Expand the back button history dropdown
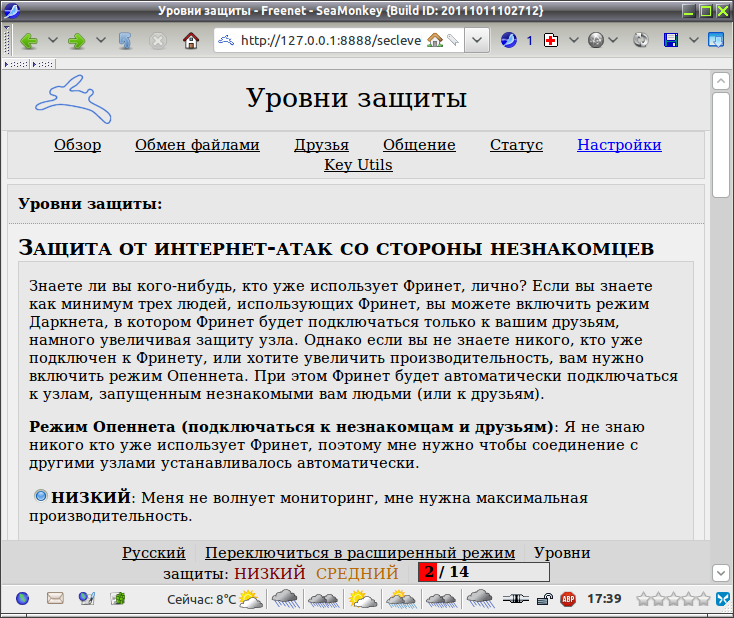 tap(53, 41)
